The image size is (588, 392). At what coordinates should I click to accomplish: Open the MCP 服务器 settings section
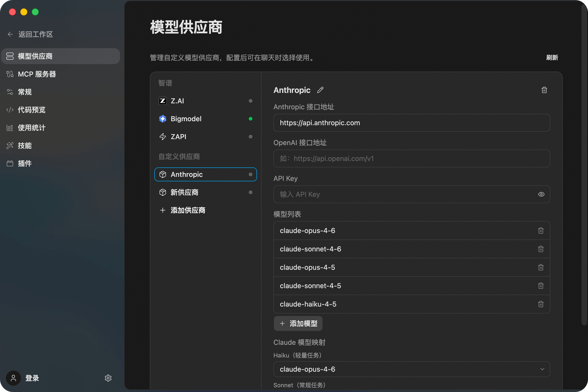(37, 74)
